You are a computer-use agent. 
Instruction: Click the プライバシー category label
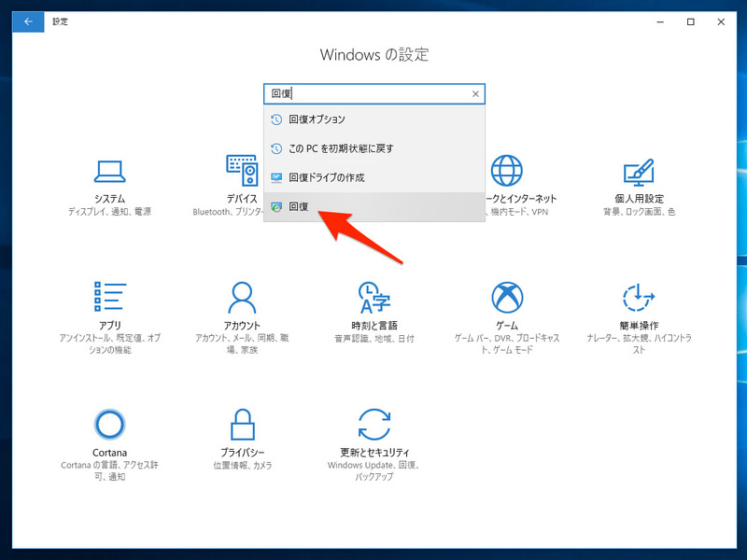click(242, 452)
